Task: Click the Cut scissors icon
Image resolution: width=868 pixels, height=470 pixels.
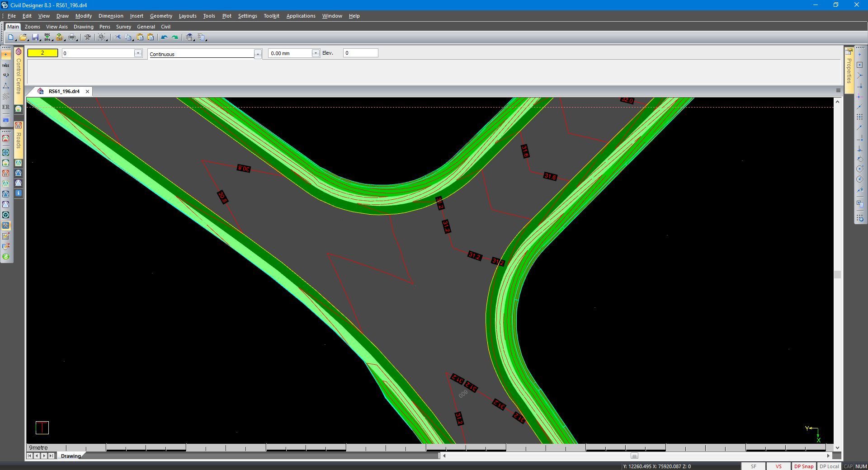Action: pyautogui.click(x=118, y=38)
